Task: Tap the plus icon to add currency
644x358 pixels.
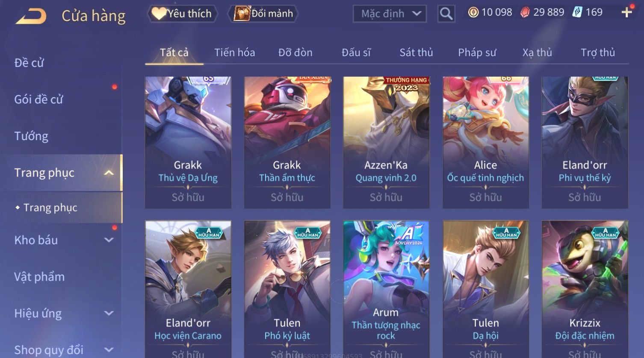Action: click(x=626, y=12)
